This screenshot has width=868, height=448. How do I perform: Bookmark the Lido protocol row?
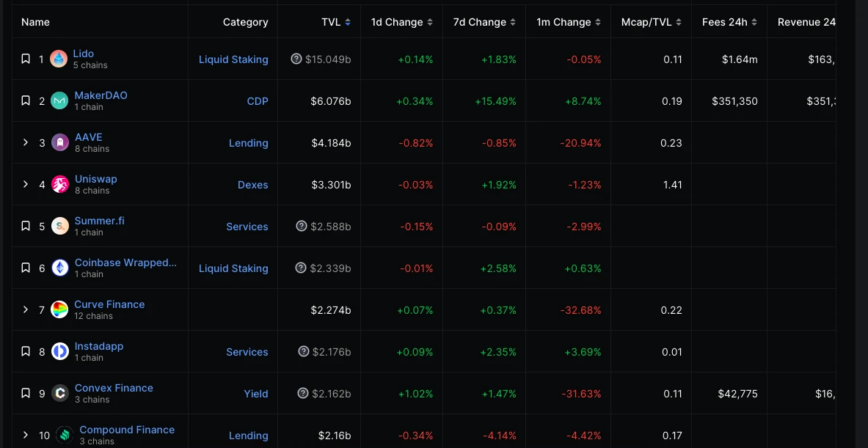click(x=26, y=59)
